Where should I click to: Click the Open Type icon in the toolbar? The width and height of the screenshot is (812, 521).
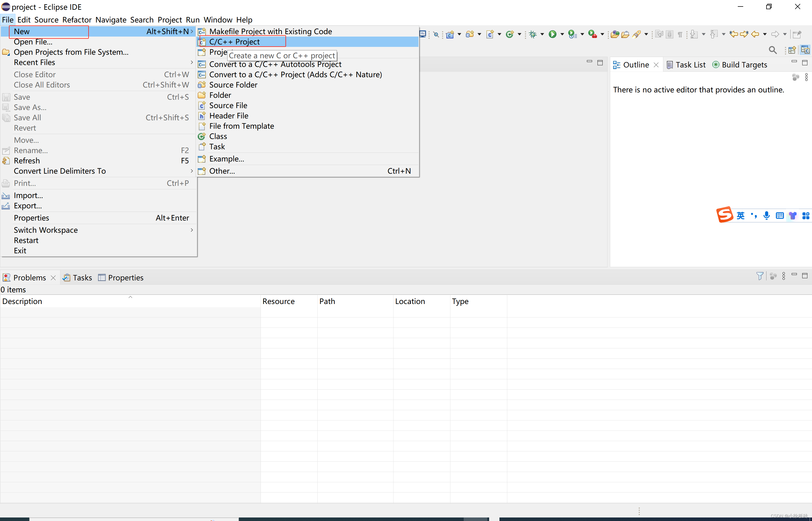click(x=615, y=34)
